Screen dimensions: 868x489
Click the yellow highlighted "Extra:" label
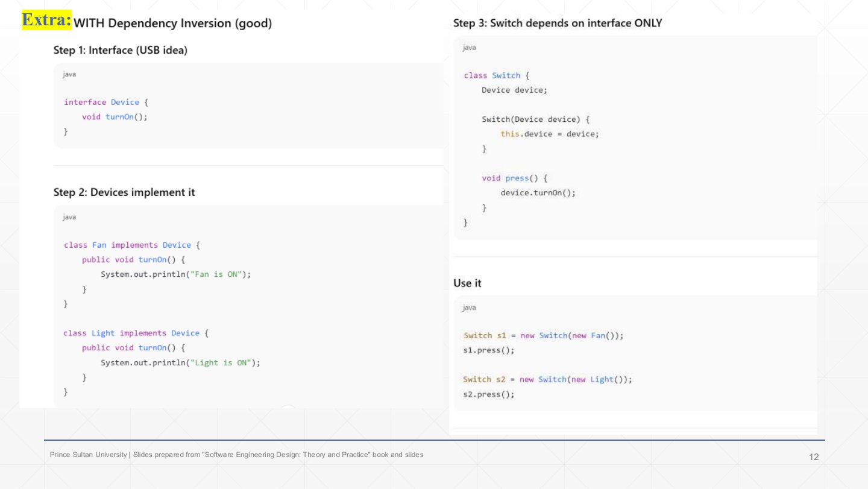(47, 20)
